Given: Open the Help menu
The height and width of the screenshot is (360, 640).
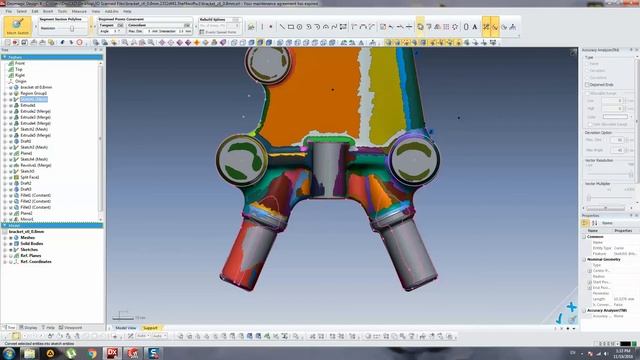Looking at the screenshot, I should click(127, 11).
